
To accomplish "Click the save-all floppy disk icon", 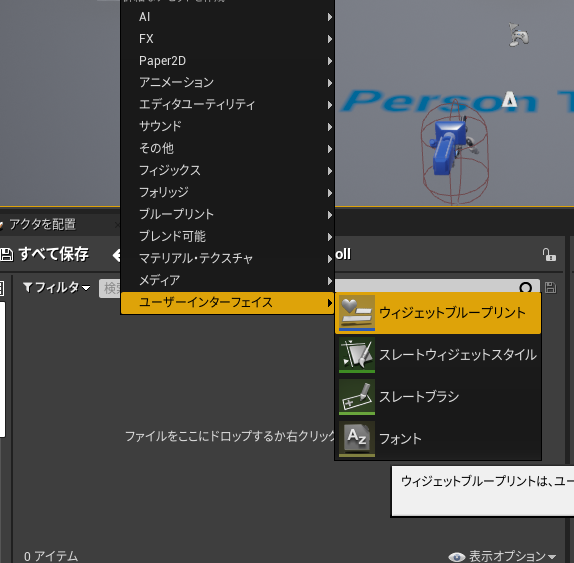I will 7,254.
